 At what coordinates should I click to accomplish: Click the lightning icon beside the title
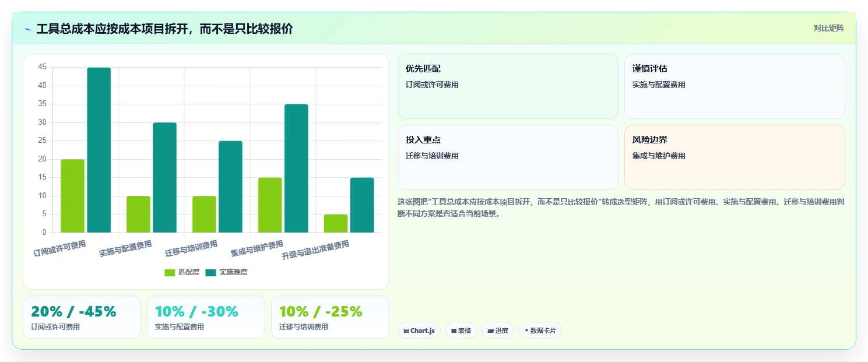(28, 29)
